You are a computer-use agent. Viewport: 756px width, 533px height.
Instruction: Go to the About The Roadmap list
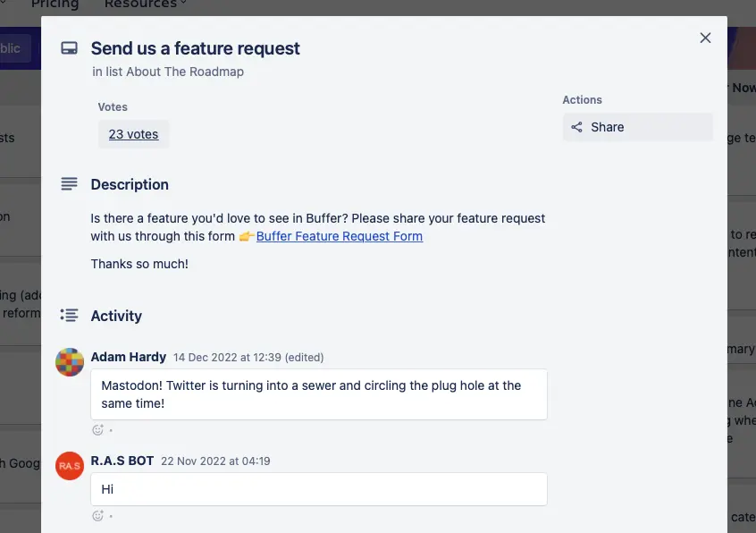pos(185,72)
